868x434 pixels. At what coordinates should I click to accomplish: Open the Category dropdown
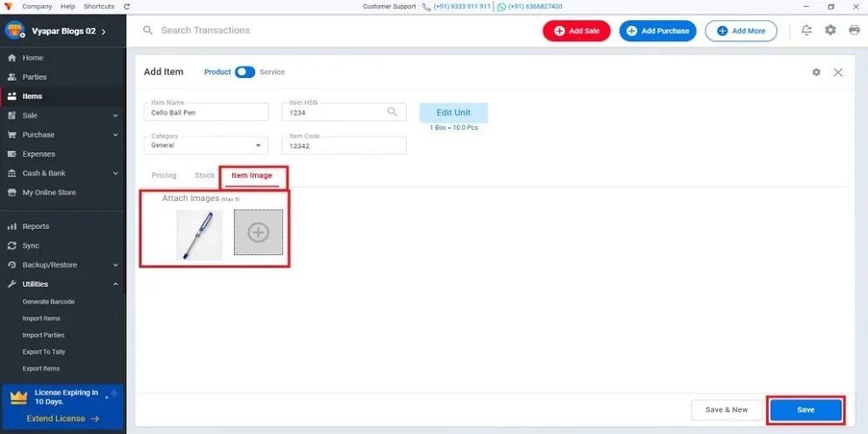206,145
